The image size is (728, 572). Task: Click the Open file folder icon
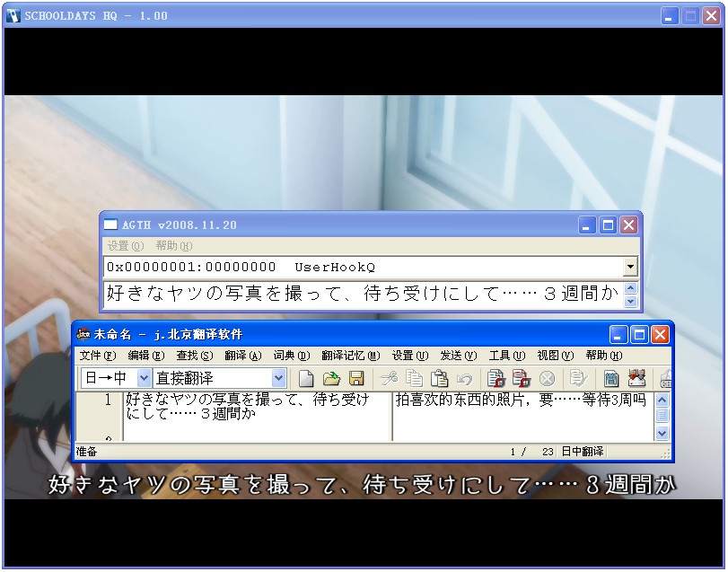(331, 378)
